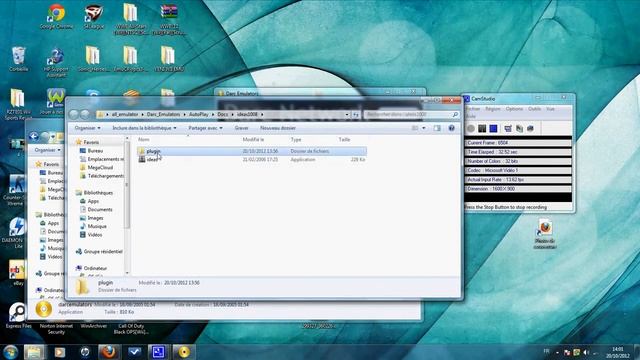Screen dimensions: 640x360
Task: Click the volume icon in system tray
Action: click(x=586, y=352)
